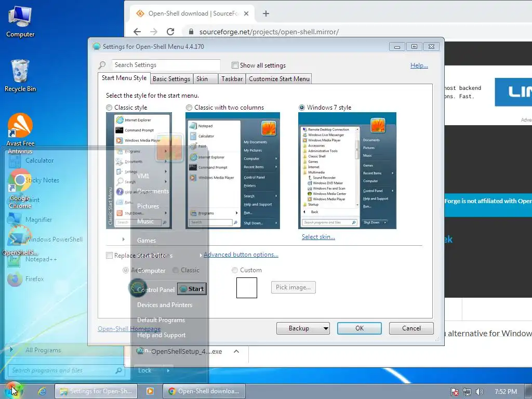Switch to the Start Menu Style tab
Image resolution: width=532 pixels, height=399 pixels.
[124, 78]
